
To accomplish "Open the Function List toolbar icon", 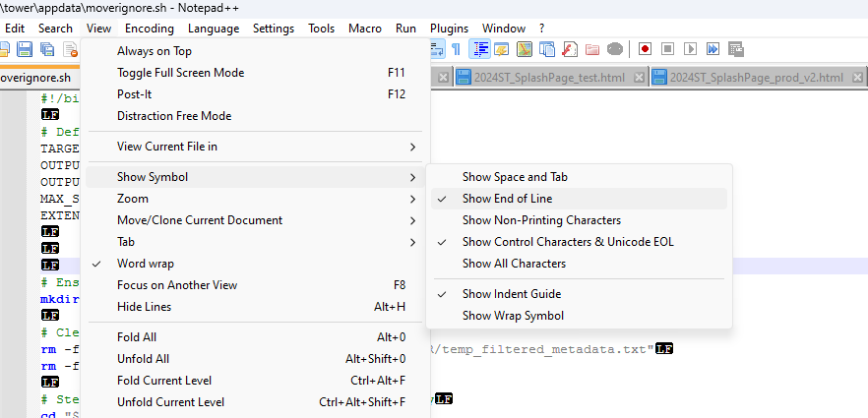I will pyautogui.click(x=570, y=49).
